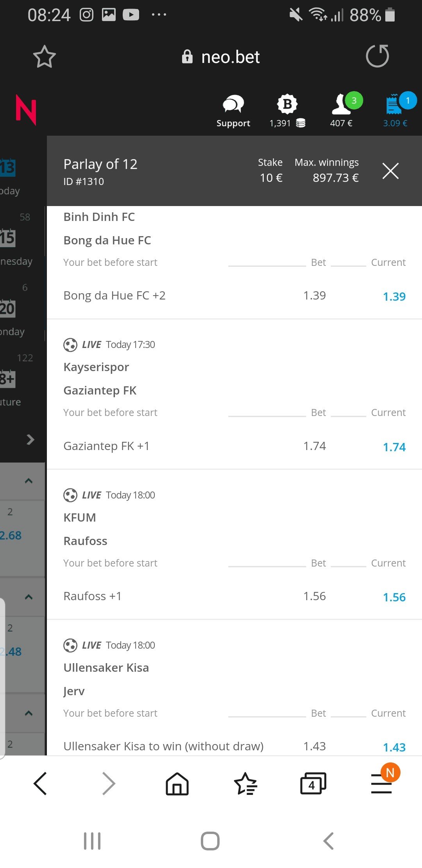Collapse the section above odds 2.68
This screenshot has width=422, height=868.
pyautogui.click(x=29, y=481)
